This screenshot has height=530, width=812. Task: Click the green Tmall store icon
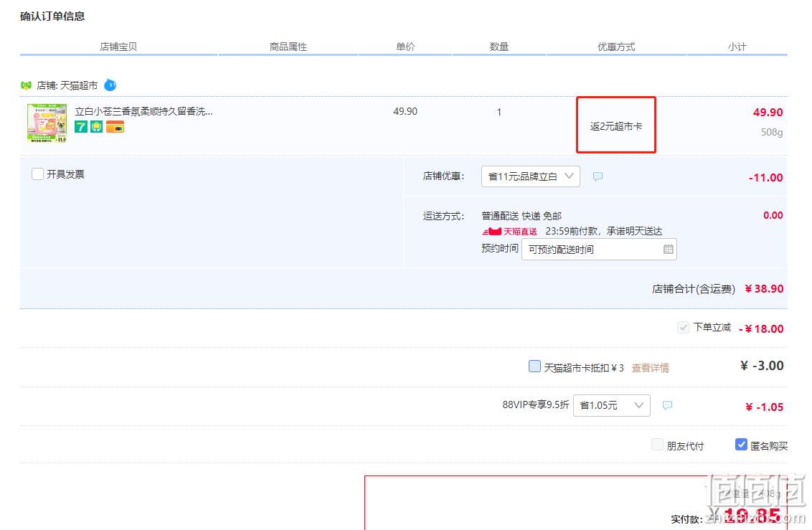click(26, 85)
